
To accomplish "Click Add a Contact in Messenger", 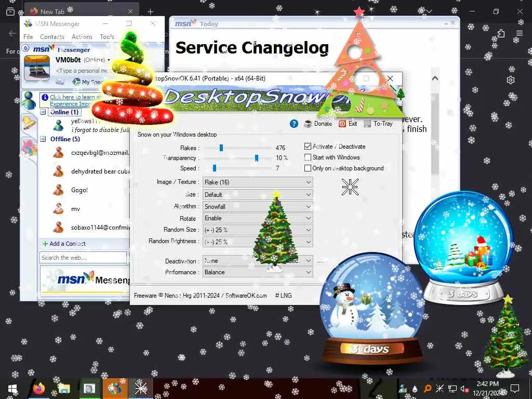I will click(64, 244).
